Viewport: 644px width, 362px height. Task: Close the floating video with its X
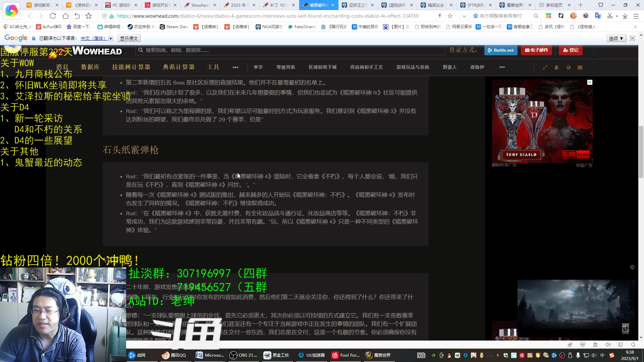[632, 267]
